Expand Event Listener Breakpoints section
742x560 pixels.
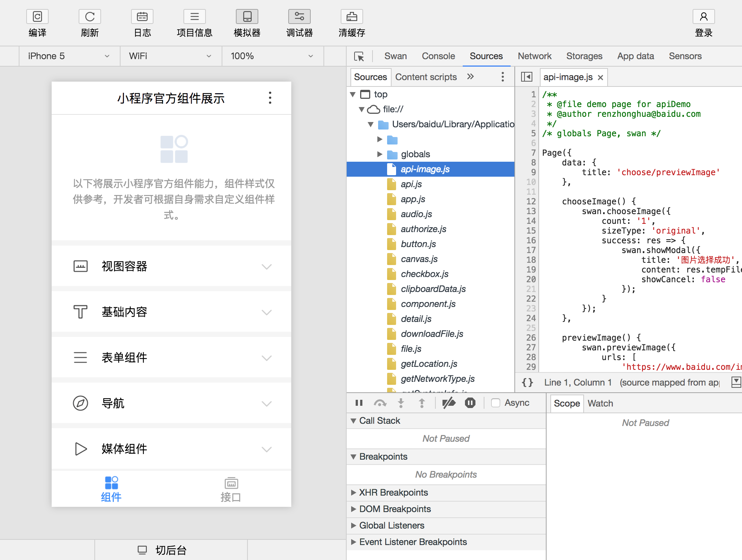[353, 542]
